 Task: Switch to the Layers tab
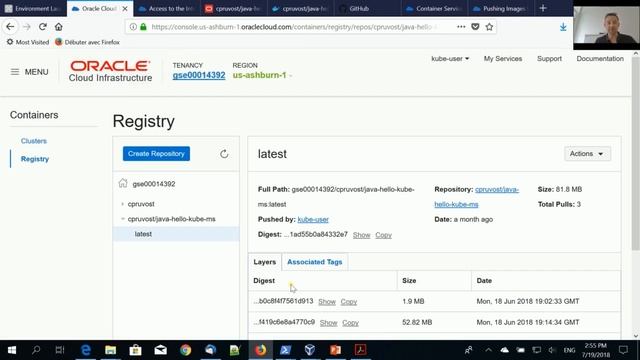[x=264, y=262]
